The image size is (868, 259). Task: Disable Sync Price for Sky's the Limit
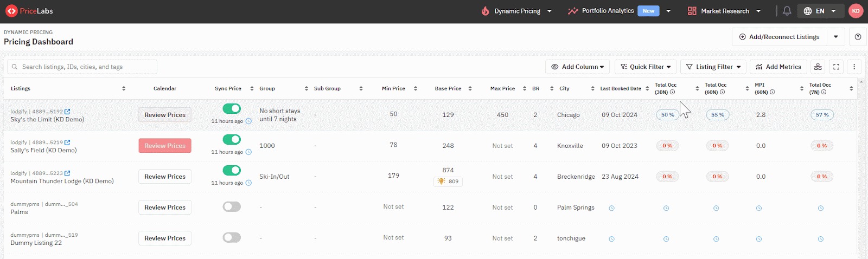click(232, 109)
